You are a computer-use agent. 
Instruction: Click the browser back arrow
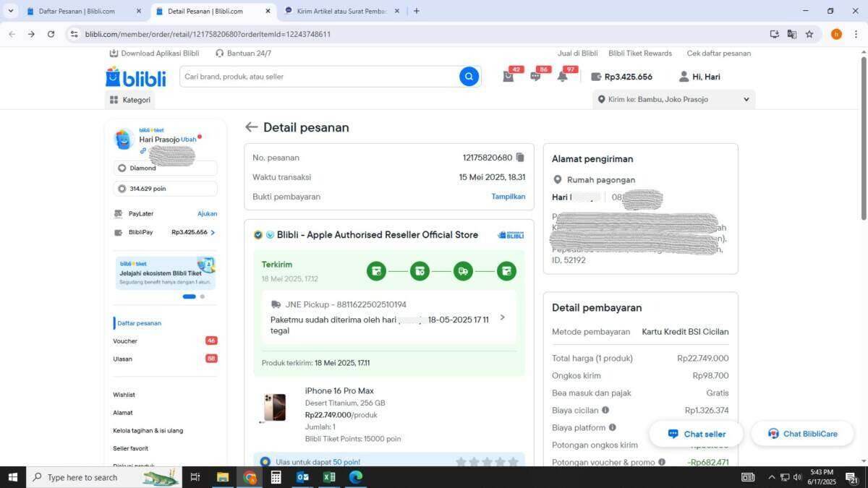12,34
